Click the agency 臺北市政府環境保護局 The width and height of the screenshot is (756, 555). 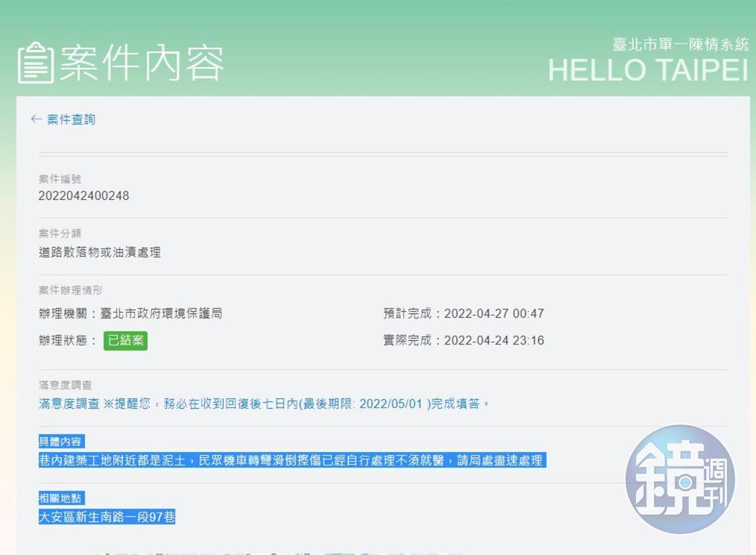click(161, 313)
